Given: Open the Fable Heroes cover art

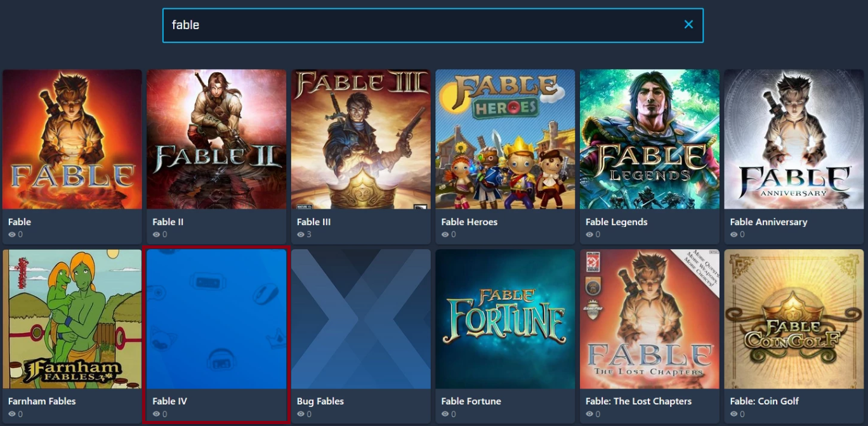Looking at the screenshot, I should (x=505, y=139).
